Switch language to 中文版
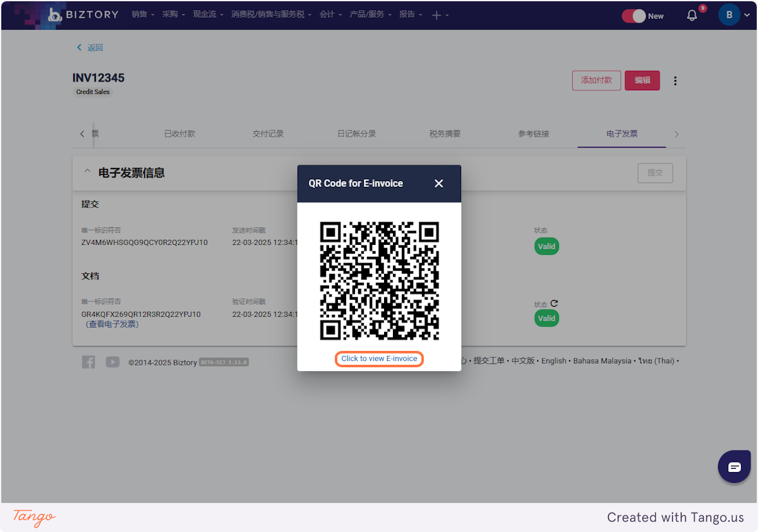This screenshot has width=758, height=532. [x=523, y=361]
